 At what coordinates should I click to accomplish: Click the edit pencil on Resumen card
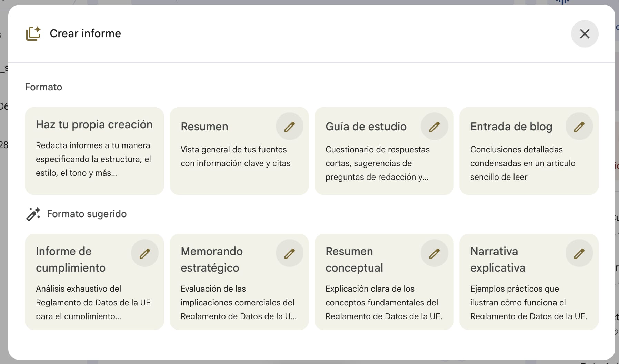point(289,127)
